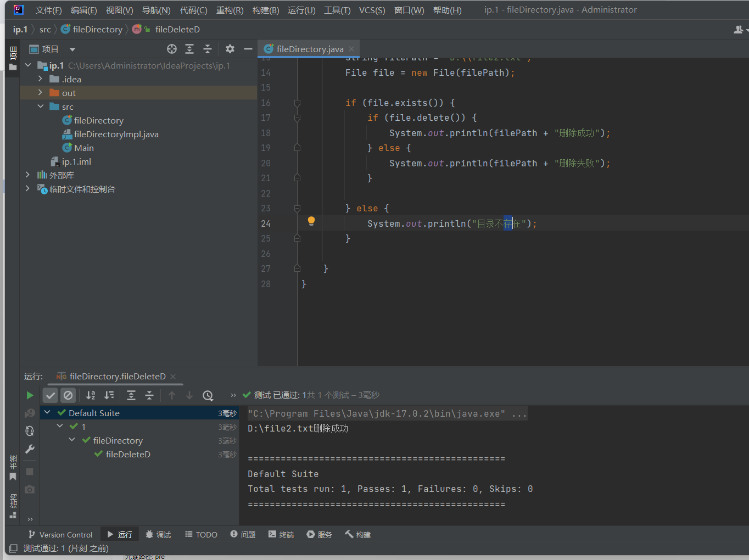Toggle code fold marker at line 16

click(297, 103)
